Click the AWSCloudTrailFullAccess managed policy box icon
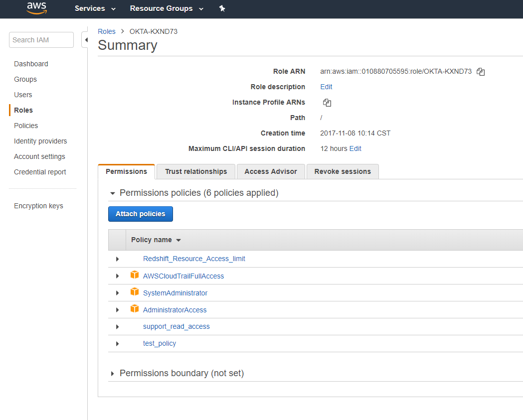 pos(135,275)
